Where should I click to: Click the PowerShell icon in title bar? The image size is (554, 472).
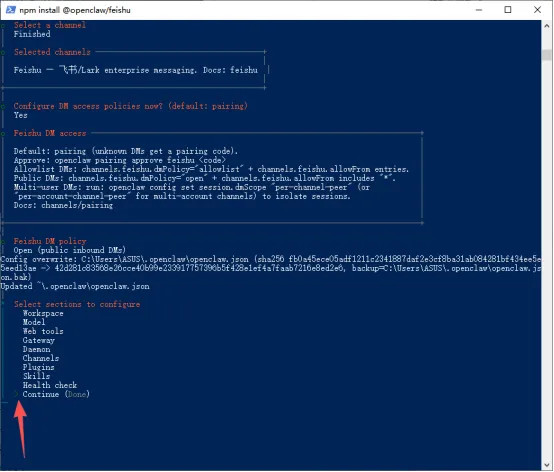(x=10, y=10)
